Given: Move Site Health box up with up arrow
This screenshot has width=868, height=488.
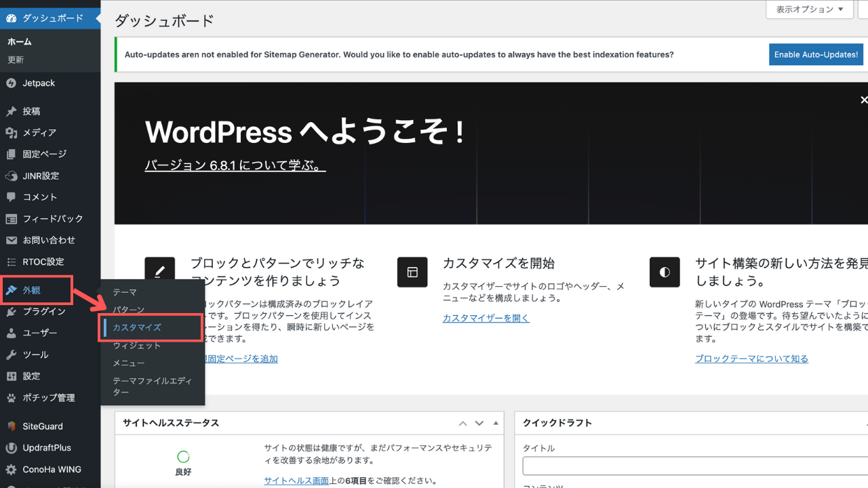Looking at the screenshot, I should click(x=463, y=424).
